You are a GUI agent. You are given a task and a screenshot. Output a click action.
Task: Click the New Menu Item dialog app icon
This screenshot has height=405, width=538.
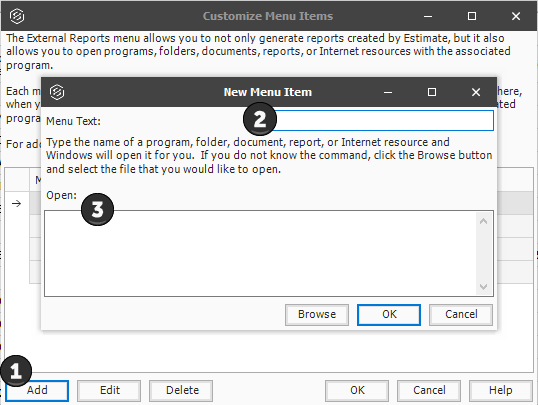coord(57,92)
